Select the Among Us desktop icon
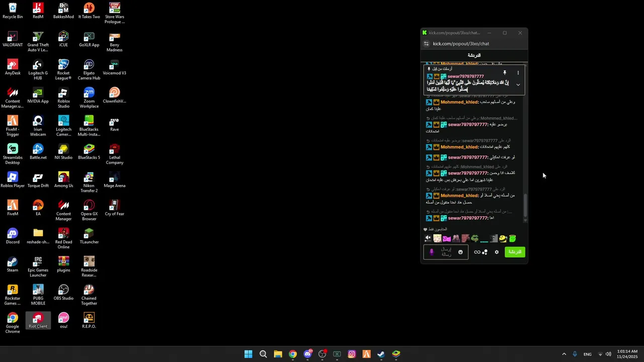 (63, 180)
